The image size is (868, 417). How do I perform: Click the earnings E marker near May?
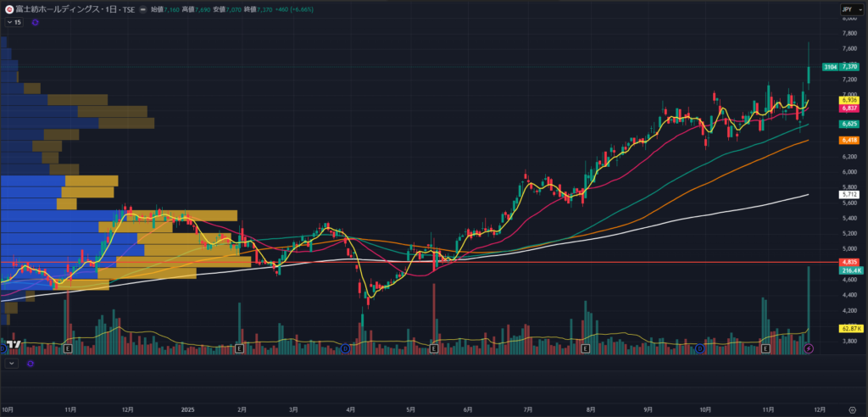[x=433, y=348]
